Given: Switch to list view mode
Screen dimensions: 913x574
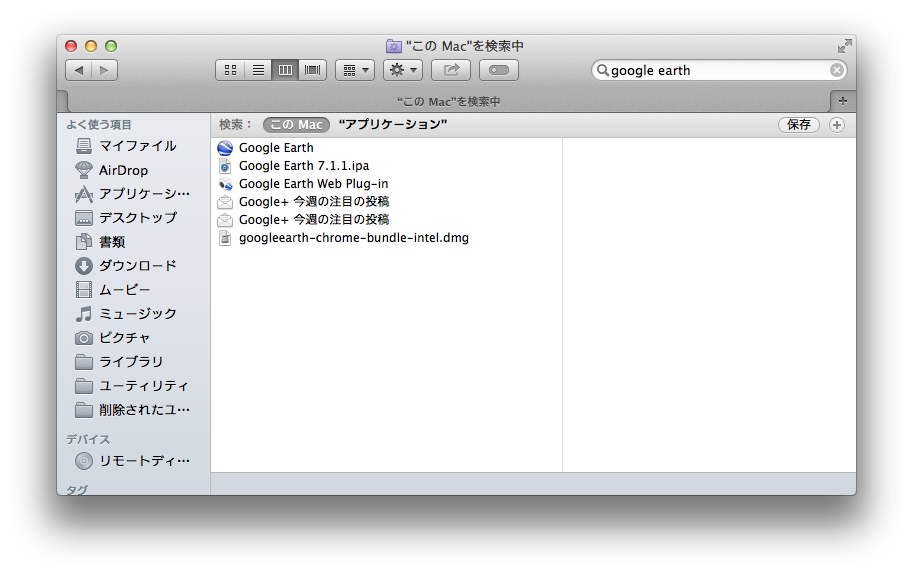Looking at the screenshot, I should pyautogui.click(x=258, y=70).
